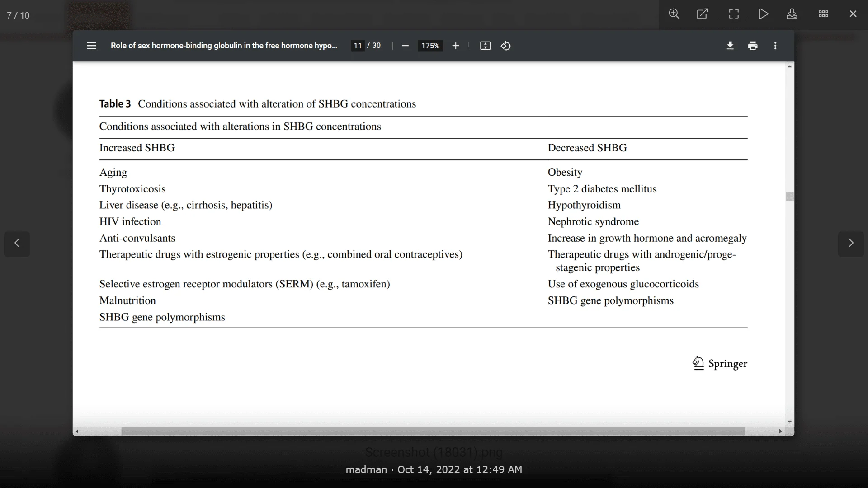The image size is (868, 488).
Task: Click horizontal scrollbar right arrow
Action: click(780, 432)
